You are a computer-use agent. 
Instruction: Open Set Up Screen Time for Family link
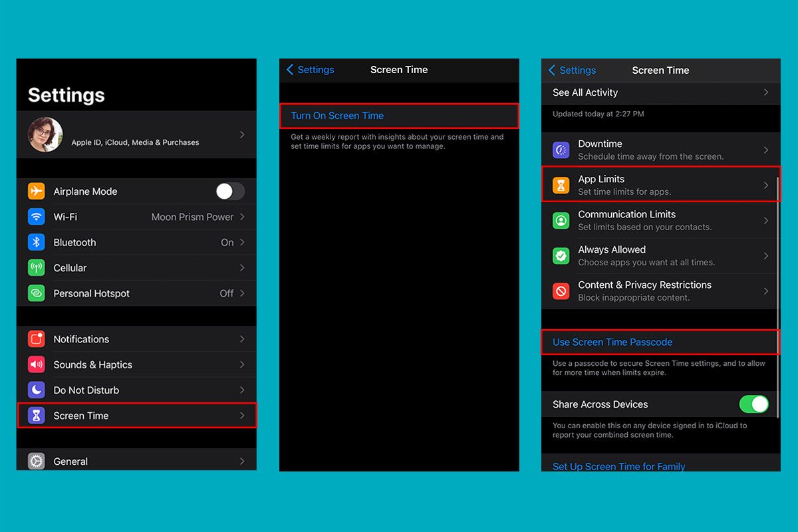pos(618,466)
